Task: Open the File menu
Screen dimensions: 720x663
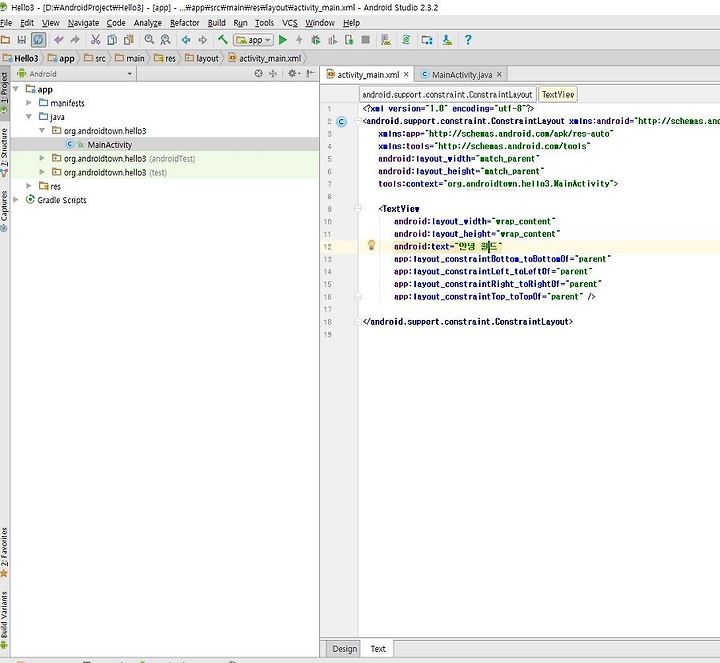Action: pos(6,22)
